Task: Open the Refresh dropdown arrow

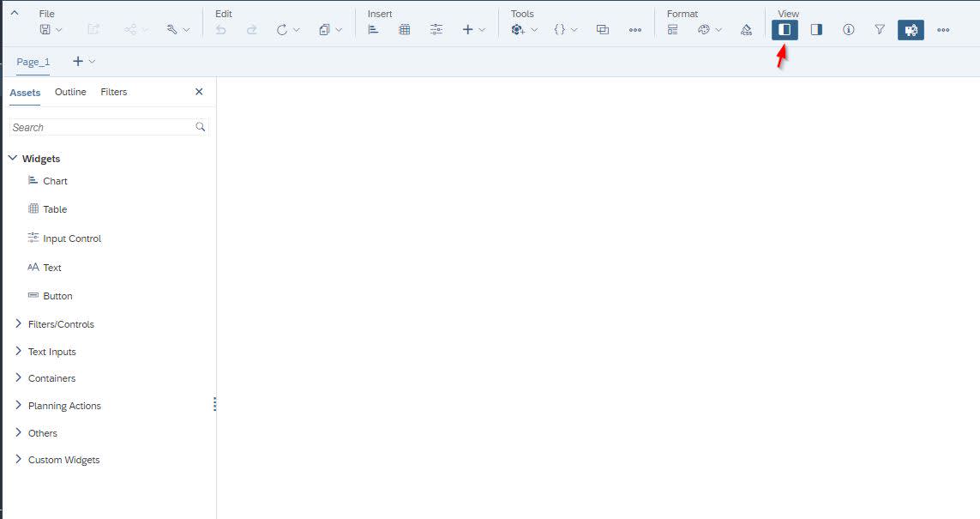Action: [x=297, y=30]
